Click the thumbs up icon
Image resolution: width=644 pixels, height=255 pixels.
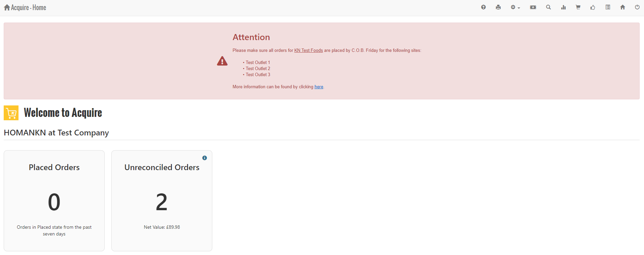point(593,7)
